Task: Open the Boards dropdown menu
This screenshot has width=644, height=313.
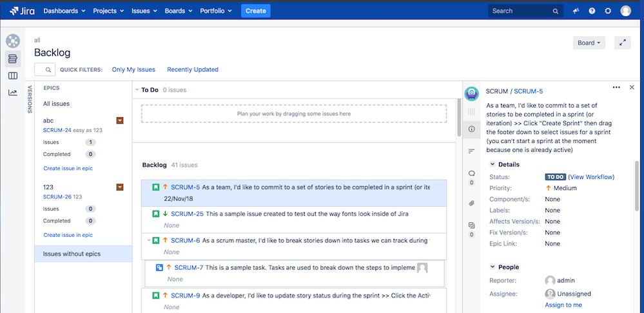Action: tap(179, 11)
